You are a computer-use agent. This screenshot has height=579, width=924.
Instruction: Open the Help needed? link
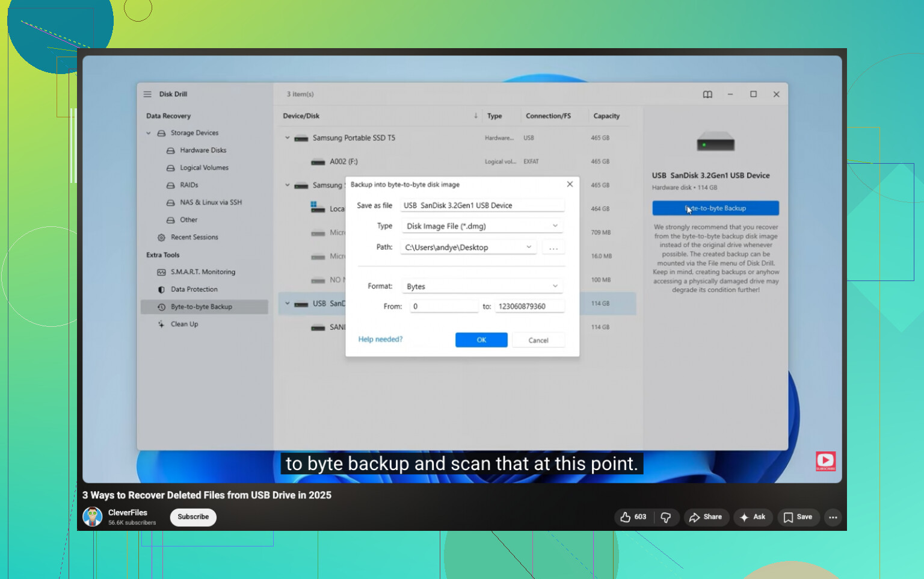380,339
